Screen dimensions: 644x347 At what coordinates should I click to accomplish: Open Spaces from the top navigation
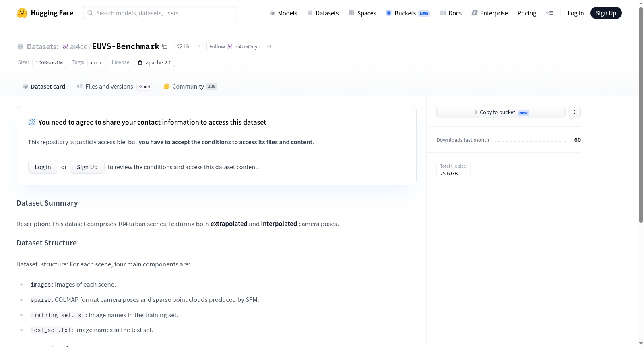tap(362, 13)
